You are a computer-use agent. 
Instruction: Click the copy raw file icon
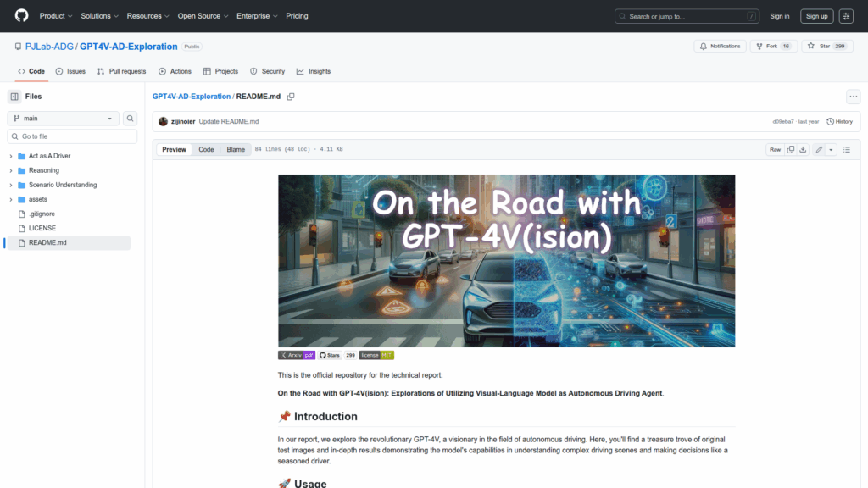791,149
